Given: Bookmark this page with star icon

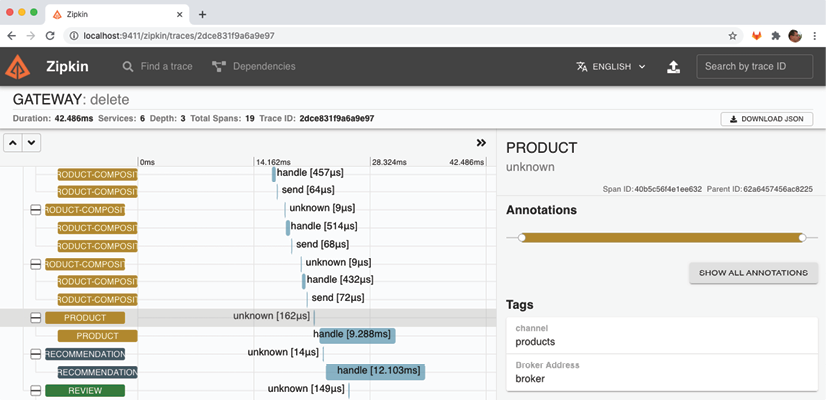Looking at the screenshot, I should click(732, 36).
